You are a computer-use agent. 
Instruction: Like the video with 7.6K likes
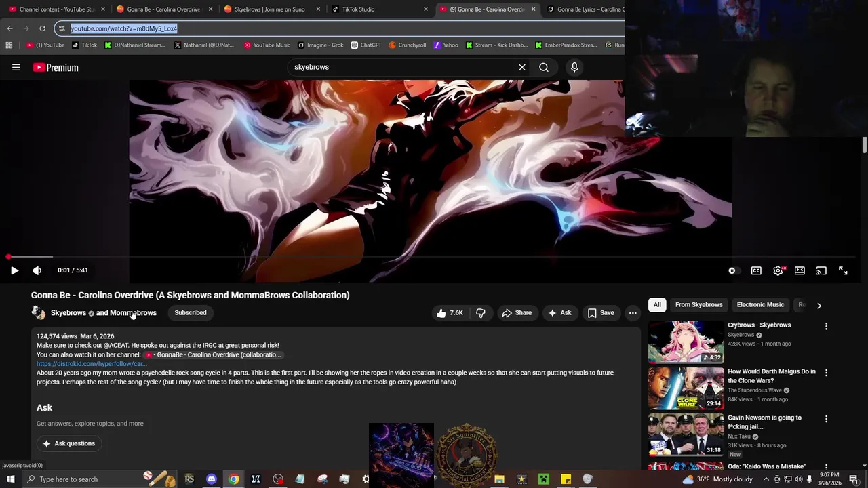pos(450,312)
